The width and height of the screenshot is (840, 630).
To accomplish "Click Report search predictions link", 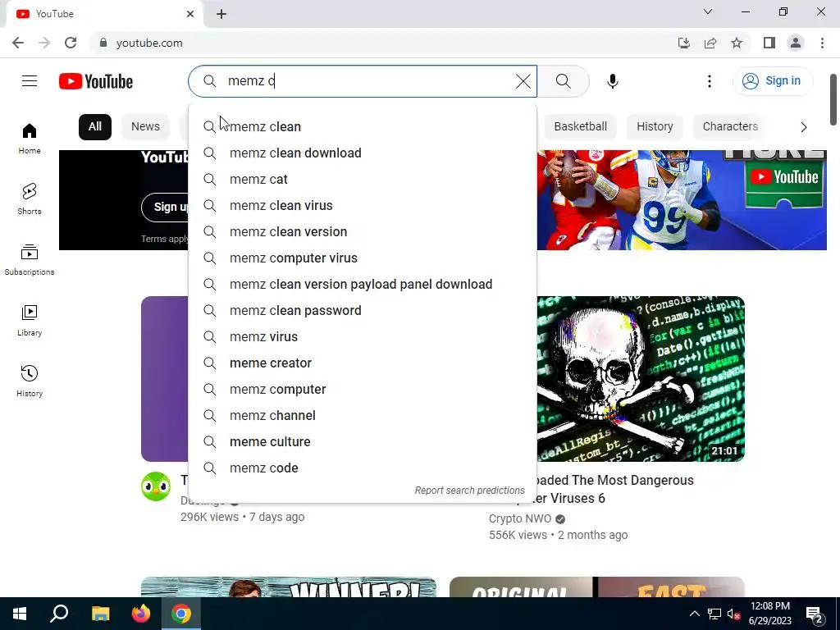I will tap(470, 491).
